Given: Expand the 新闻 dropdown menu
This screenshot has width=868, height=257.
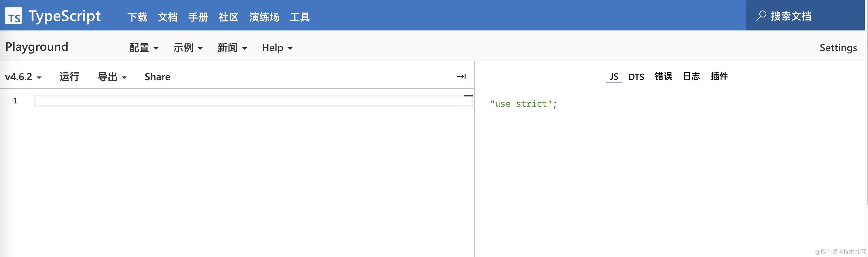Looking at the screenshot, I should click(232, 48).
